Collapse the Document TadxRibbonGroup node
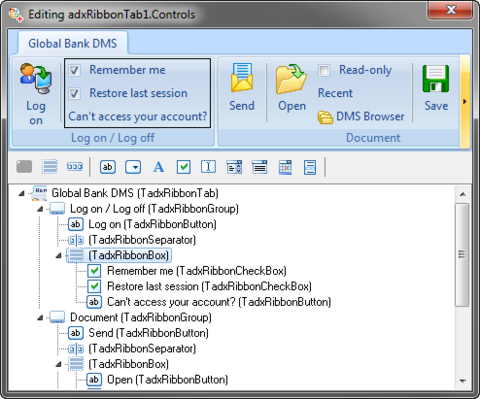This screenshot has width=480, height=399. point(40,318)
